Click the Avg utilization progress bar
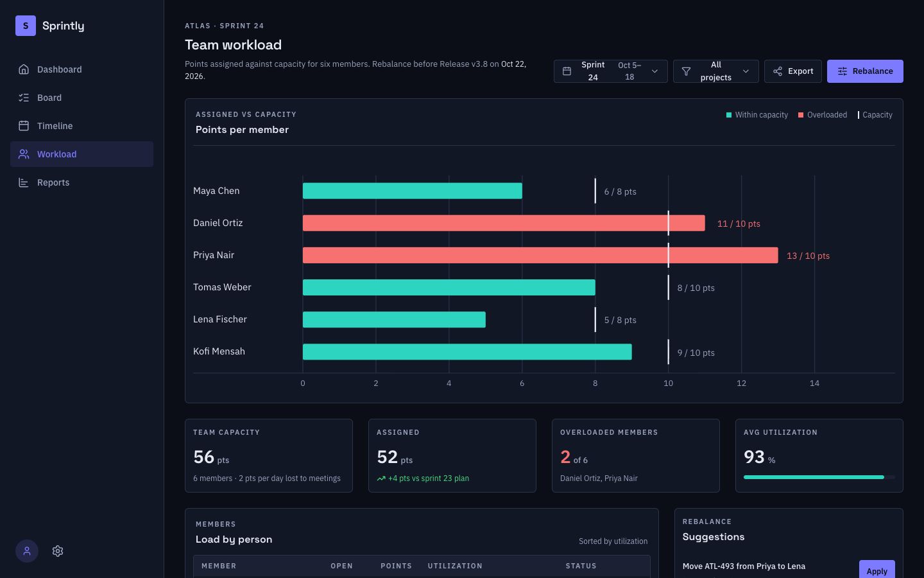 coord(819,477)
